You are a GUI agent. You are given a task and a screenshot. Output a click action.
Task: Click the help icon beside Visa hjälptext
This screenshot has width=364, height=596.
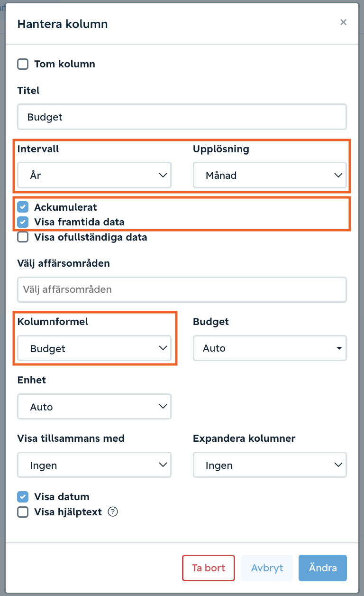click(x=113, y=512)
